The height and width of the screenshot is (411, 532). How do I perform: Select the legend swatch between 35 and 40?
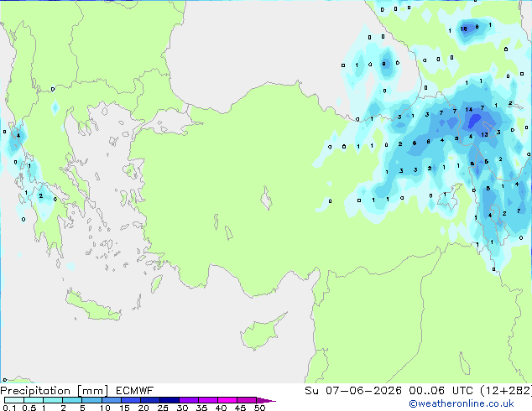coord(207,400)
